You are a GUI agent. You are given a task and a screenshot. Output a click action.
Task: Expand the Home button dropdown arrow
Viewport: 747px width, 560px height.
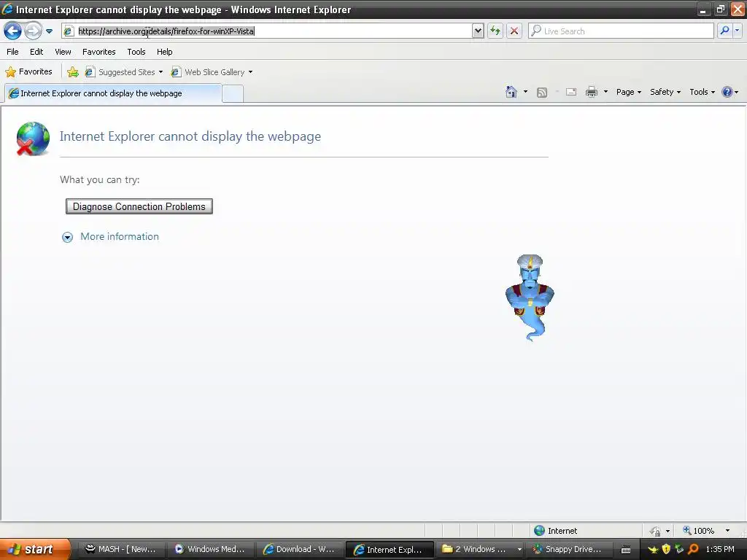(525, 92)
